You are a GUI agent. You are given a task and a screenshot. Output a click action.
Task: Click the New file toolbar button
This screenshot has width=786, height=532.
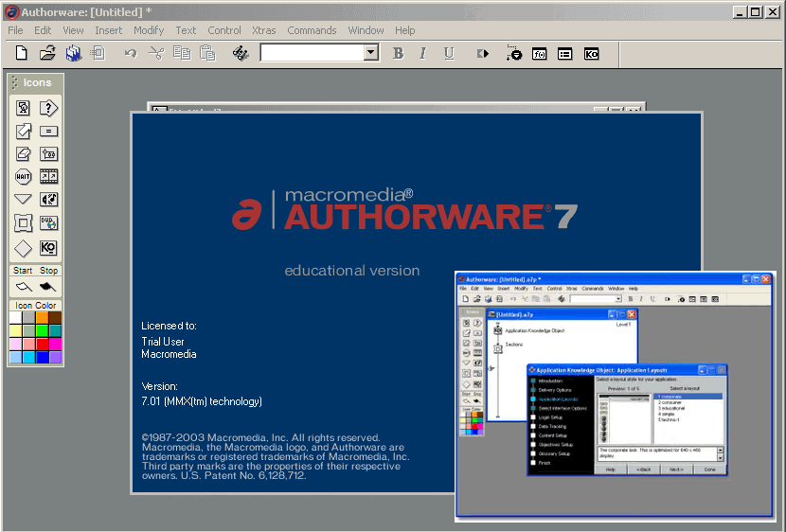[x=22, y=54]
